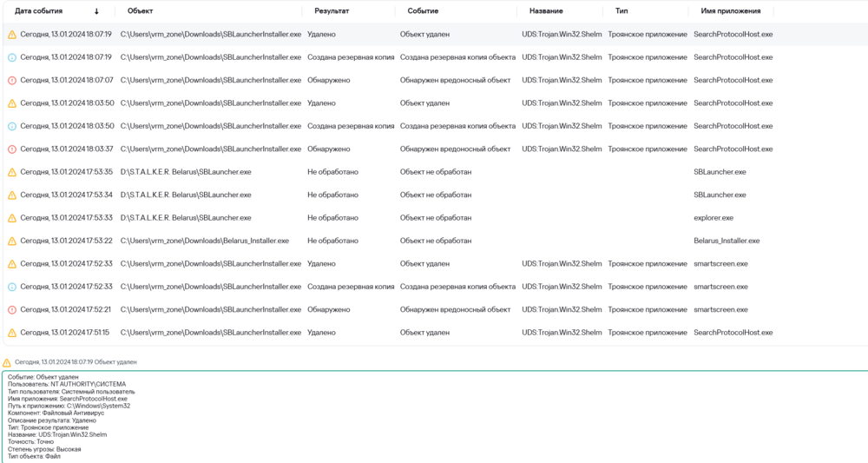Click warning icon of 18:07:19 'Удалено' row

click(12, 35)
